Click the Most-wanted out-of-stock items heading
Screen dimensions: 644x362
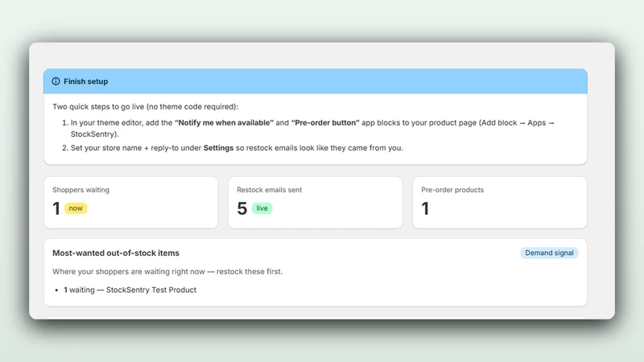click(x=116, y=253)
